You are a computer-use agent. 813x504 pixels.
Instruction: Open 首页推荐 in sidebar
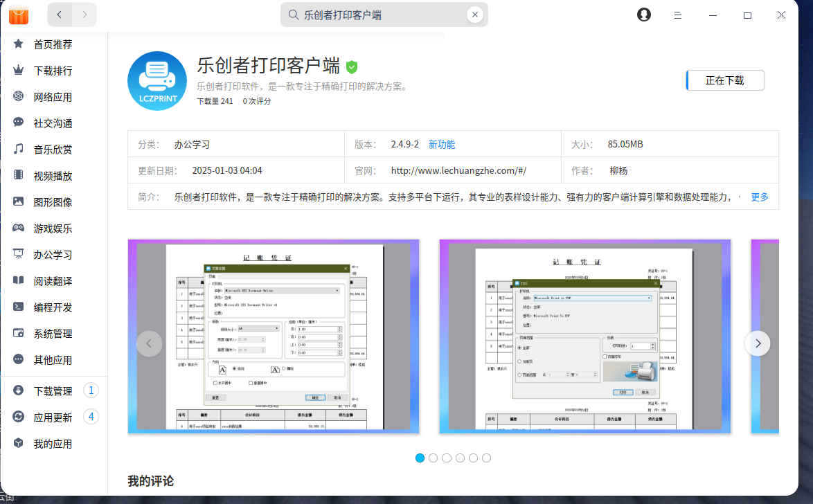coord(53,44)
